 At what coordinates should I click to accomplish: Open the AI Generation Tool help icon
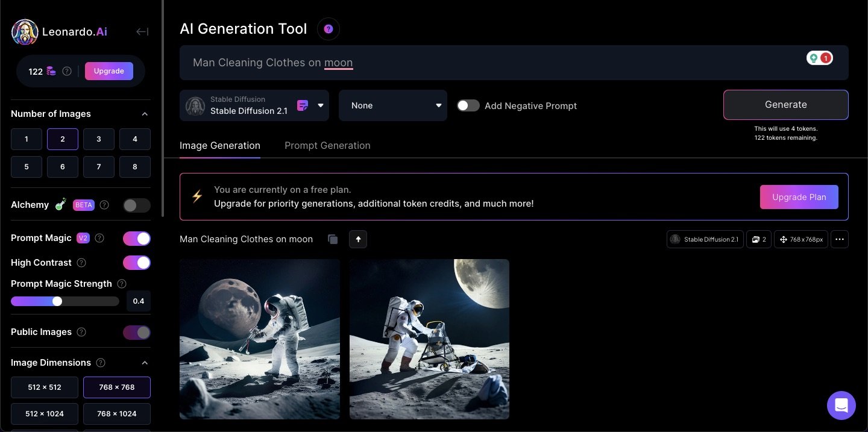(x=329, y=29)
